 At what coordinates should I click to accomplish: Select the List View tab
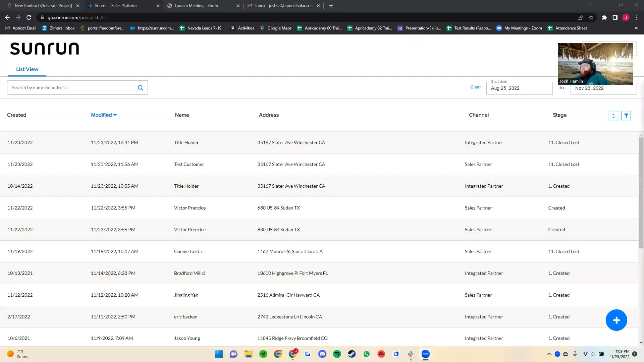pos(27,69)
